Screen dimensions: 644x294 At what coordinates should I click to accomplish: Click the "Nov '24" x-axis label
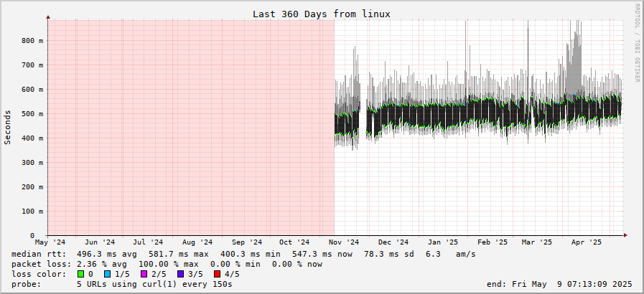click(x=344, y=242)
